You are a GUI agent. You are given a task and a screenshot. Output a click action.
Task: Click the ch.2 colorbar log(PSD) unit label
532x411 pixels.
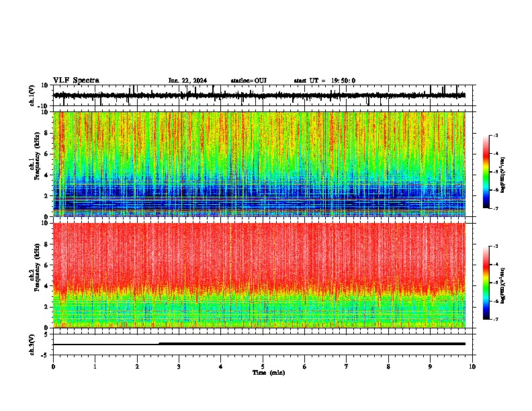pyautogui.click(x=503, y=286)
